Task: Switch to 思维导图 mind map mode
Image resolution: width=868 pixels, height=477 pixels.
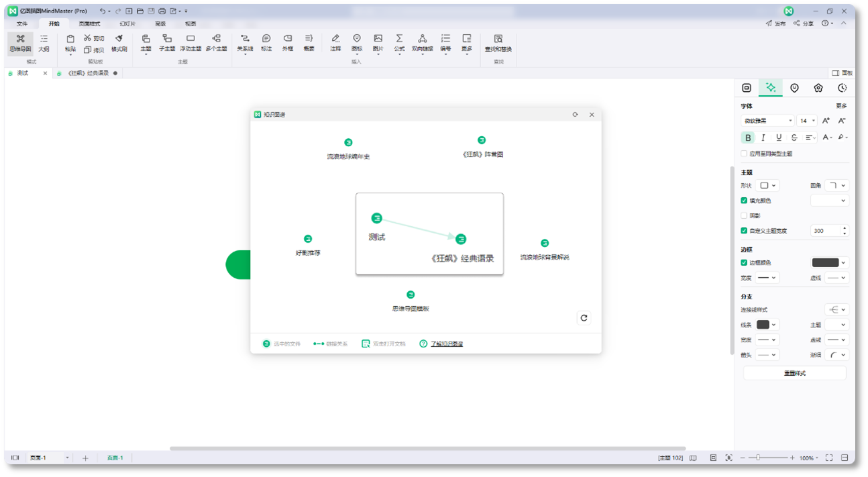Action: (20, 43)
